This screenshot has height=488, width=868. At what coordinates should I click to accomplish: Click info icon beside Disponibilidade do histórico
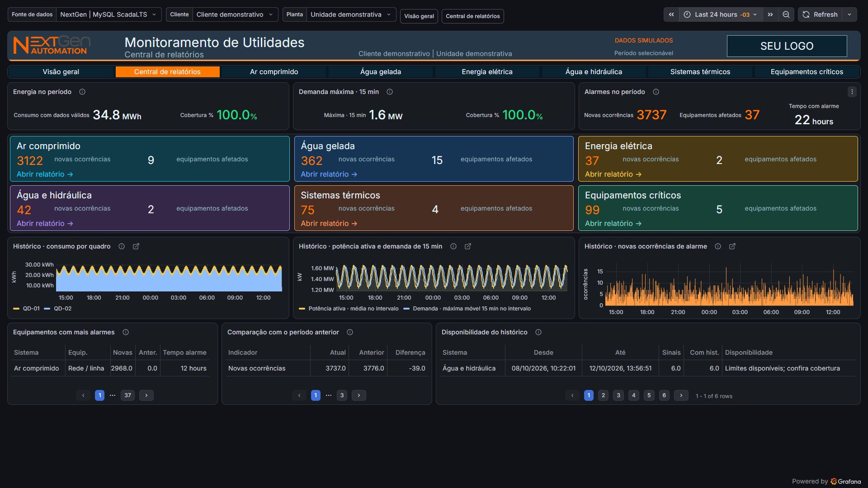(x=538, y=332)
